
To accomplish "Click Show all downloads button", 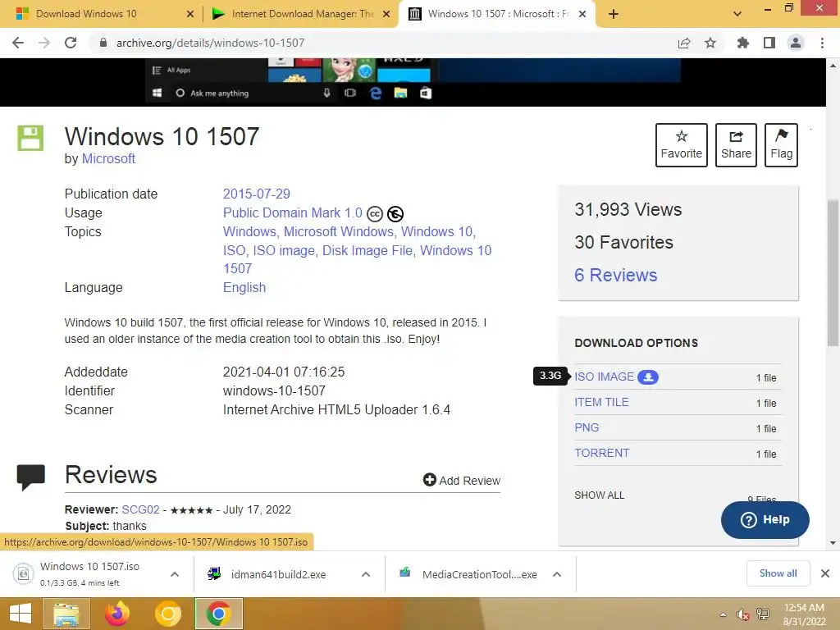I will [x=778, y=573].
